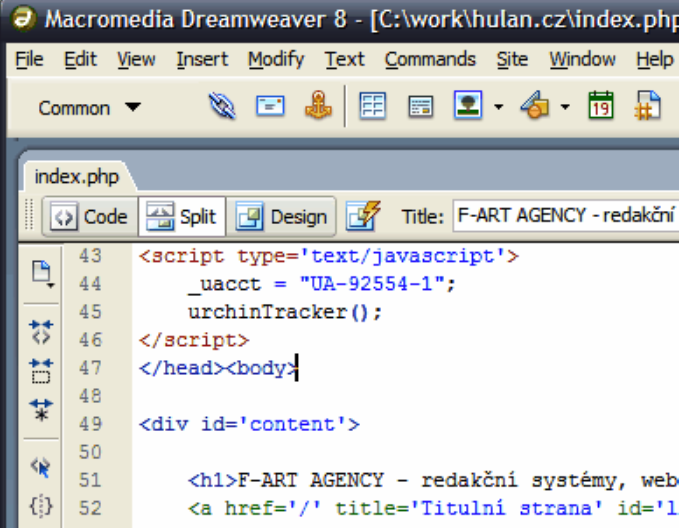Click the <h1>F-ART AGENCY code line

click(433, 480)
